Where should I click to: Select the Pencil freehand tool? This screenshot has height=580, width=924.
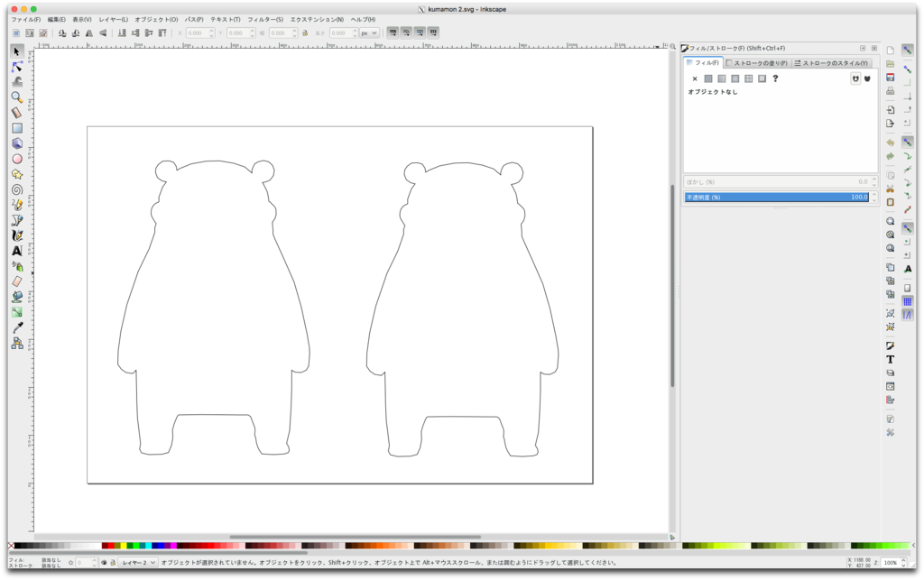point(17,205)
